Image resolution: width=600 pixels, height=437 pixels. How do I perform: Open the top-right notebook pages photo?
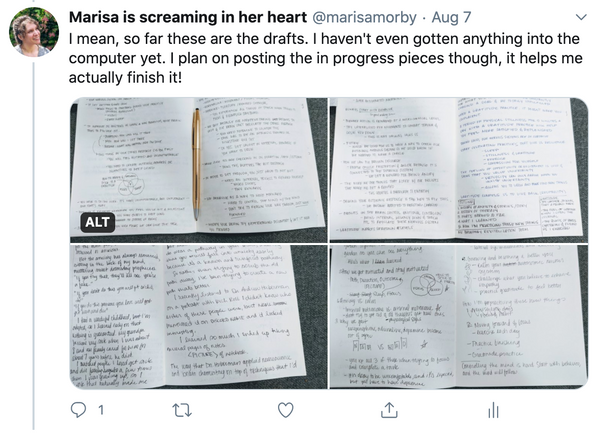click(x=458, y=170)
